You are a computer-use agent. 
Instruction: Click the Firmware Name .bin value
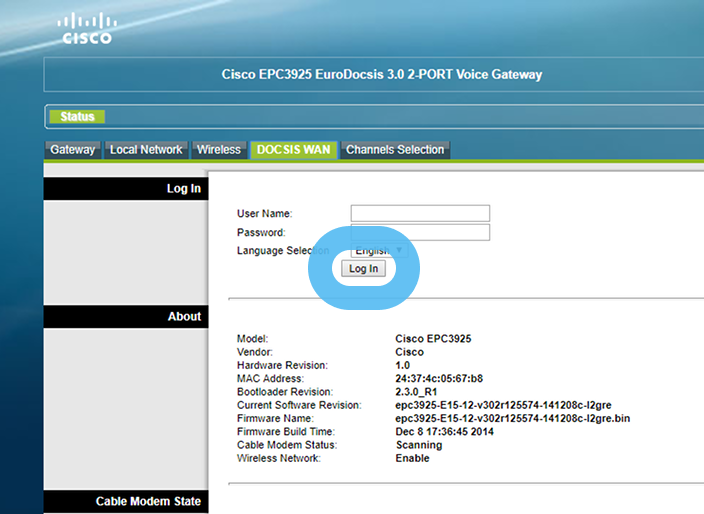pos(513,418)
